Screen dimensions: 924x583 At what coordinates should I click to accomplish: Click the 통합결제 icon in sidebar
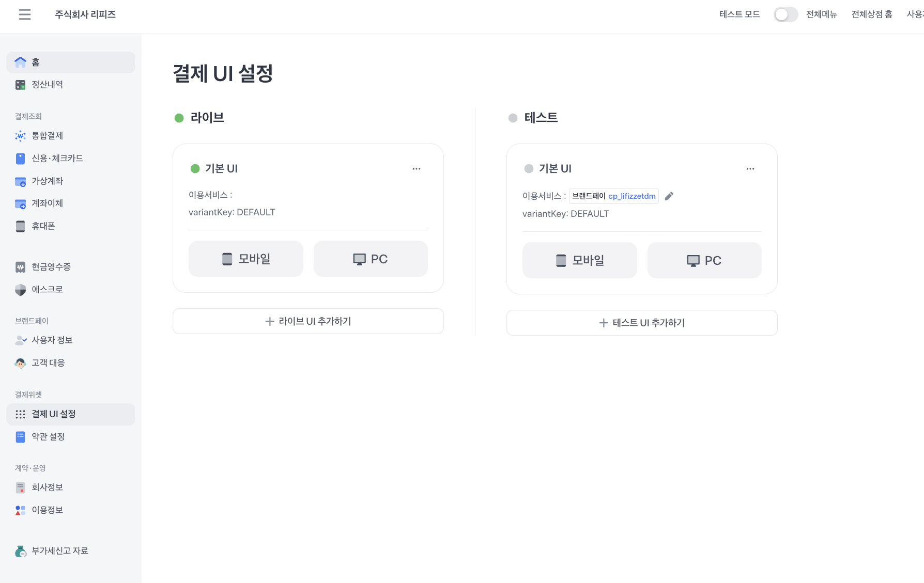(20, 136)
